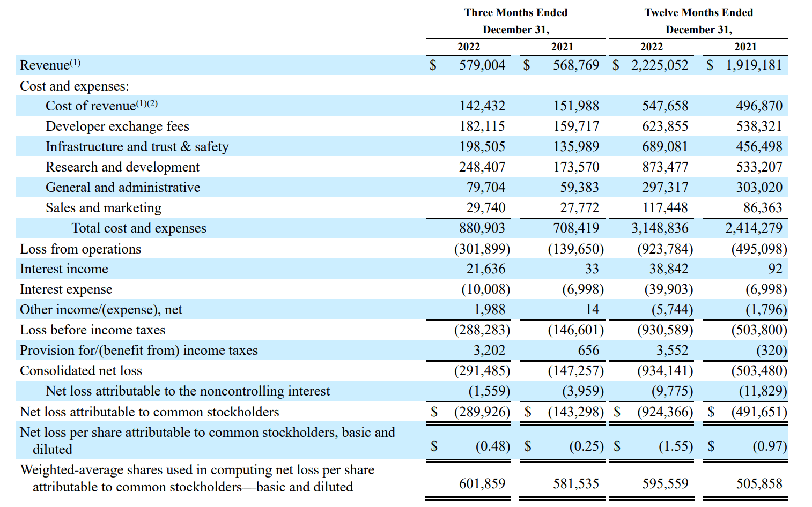The image size is (812, 507).
Task: Select the value 198,505
Action: click(482, 147)
